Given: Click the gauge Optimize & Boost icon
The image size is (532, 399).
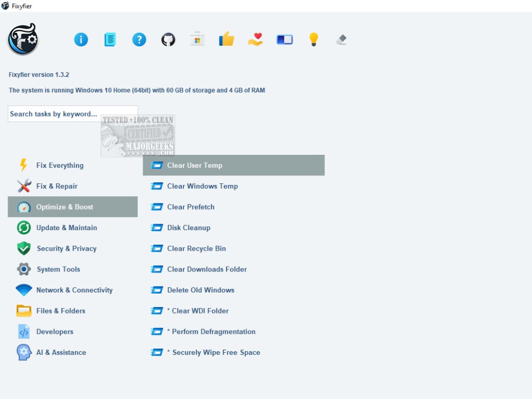Looking at the screenshot, I should coord(24,207).
